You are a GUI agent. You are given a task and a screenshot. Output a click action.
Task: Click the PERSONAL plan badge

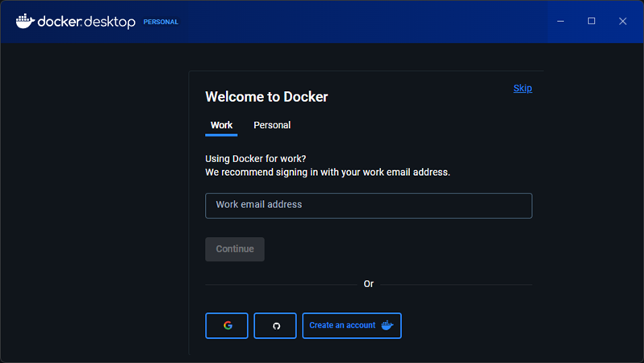[161, 22]
